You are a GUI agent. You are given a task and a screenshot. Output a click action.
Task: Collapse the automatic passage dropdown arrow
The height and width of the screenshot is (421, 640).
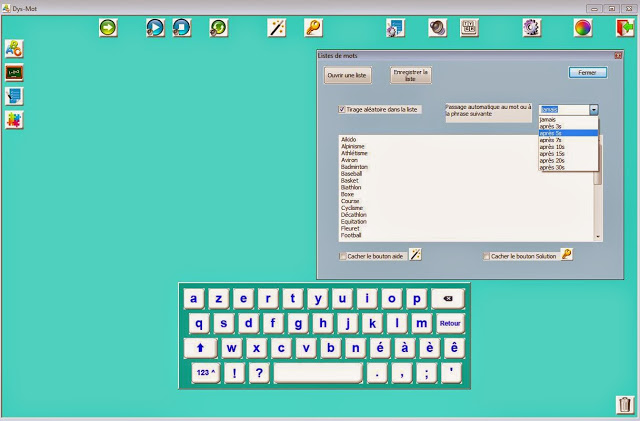click(x=593, y=109)
